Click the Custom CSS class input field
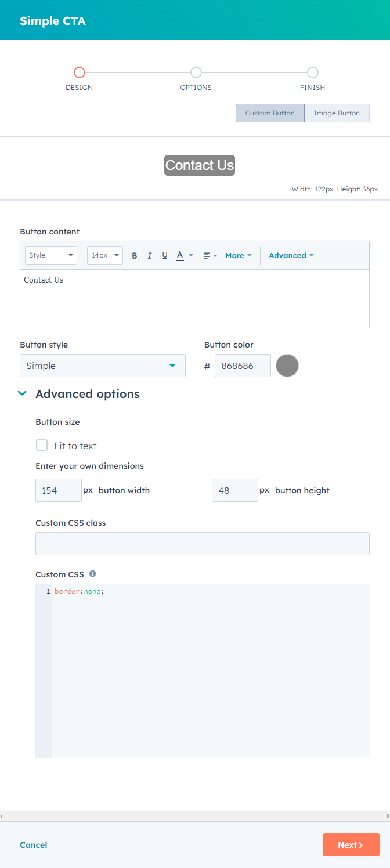 [x=202, y=544]
